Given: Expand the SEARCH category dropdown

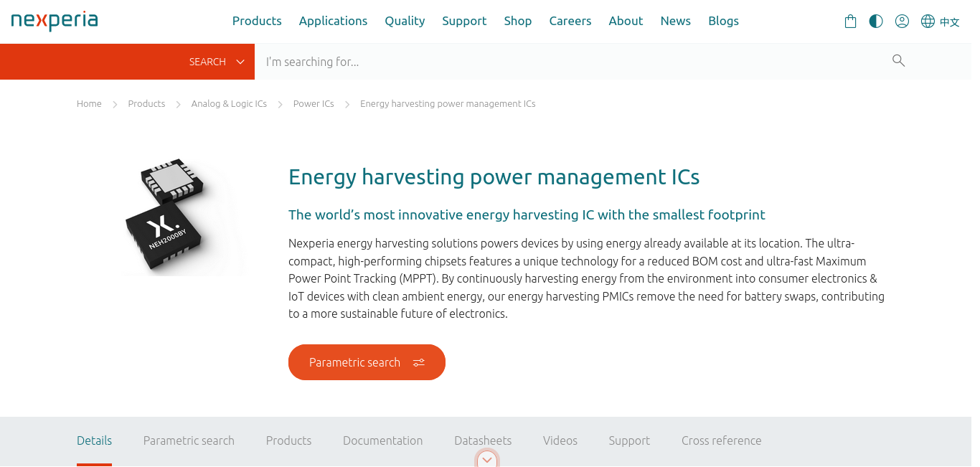Looking at the screenshot, I should pyautogui.click(x=217, y=62).
